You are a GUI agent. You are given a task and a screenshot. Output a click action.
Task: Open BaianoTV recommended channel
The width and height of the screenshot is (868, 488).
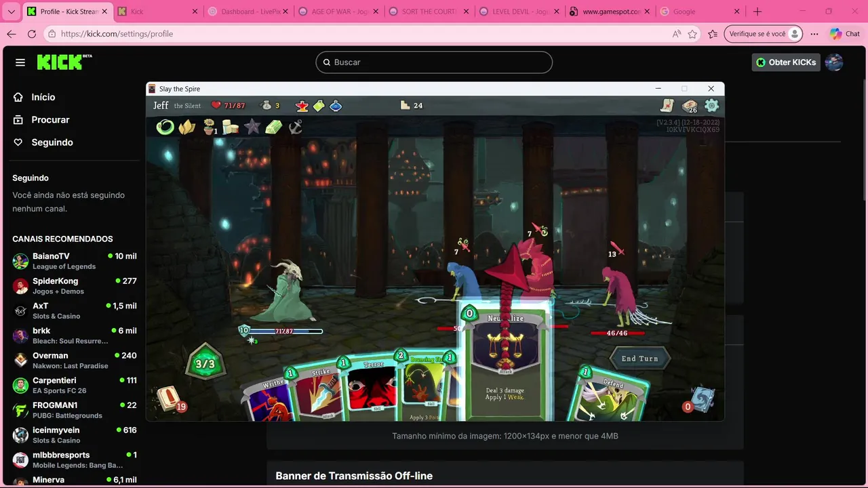[x=75, y=261]
